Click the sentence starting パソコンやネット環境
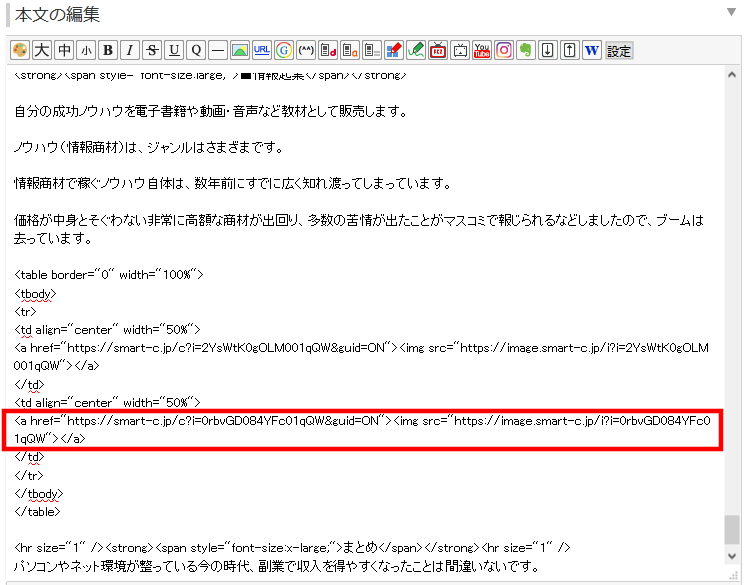Viewport: 746px width, 585px height. tap(277, 566)
